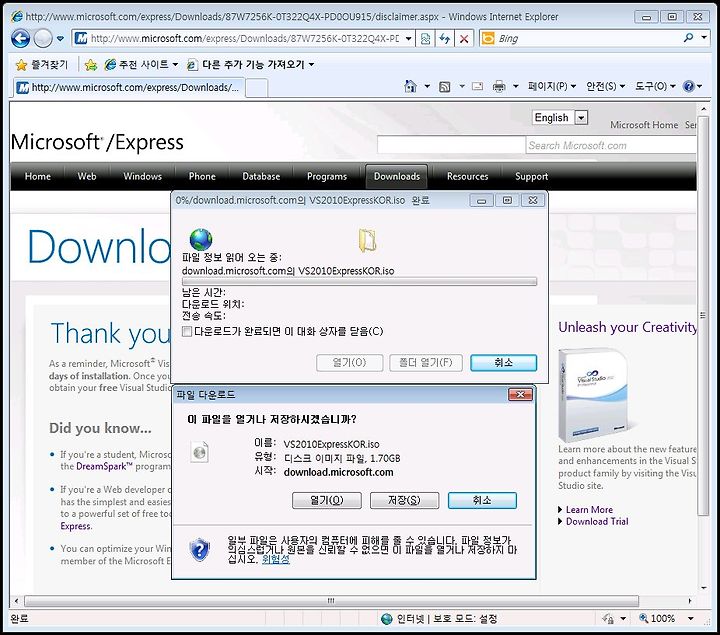This screenshot has width=720, height=635.
Task: Open the 위험성 link
Action: 276,559
